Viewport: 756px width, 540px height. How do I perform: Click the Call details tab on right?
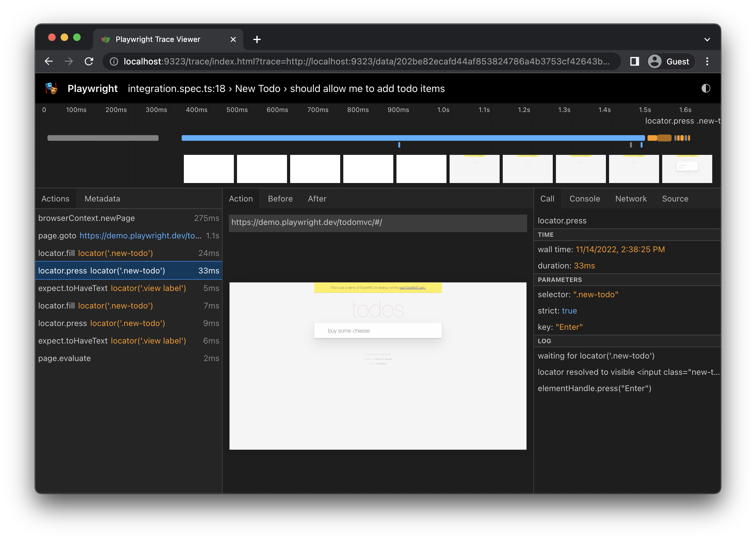[x=547, y=198]
